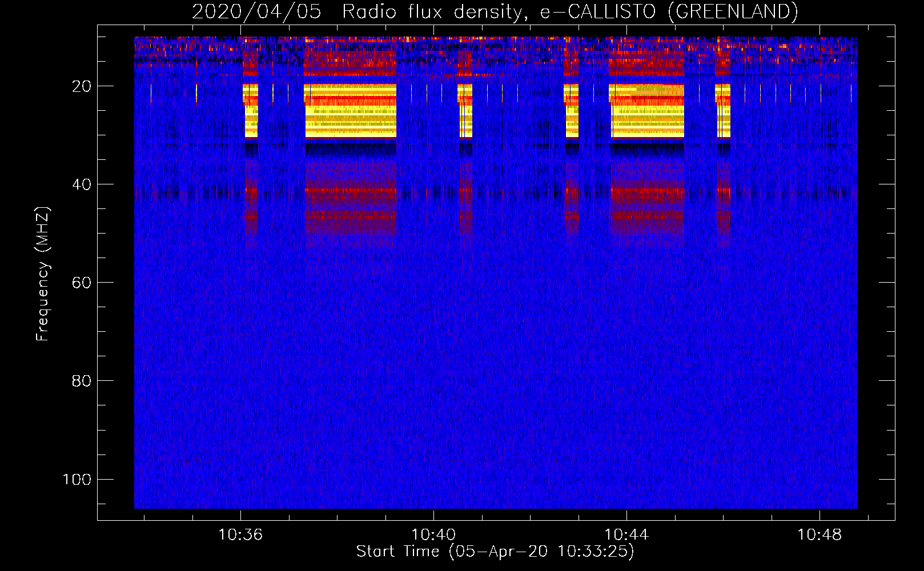Click the '10:40' time tick label

433,534
